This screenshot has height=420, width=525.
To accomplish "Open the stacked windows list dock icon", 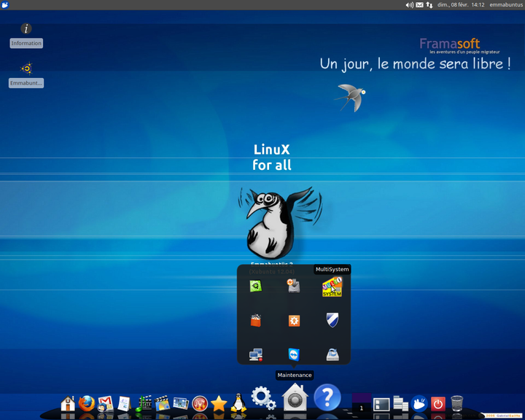I will click(400, 403).
